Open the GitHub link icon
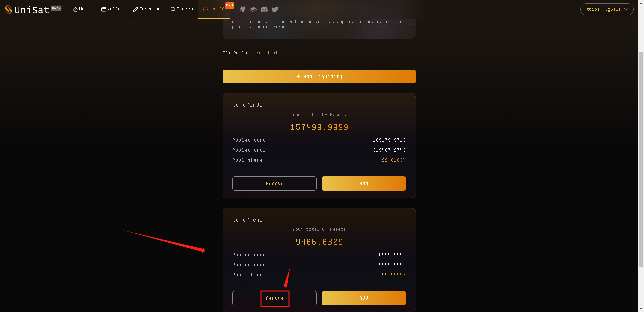This screenshot has width=644, height=312. click(243, 9)
